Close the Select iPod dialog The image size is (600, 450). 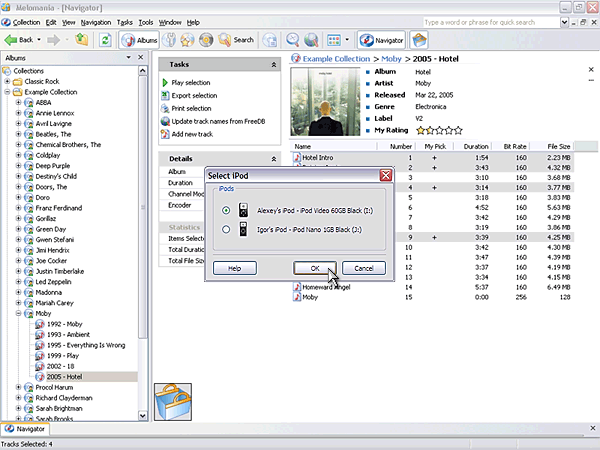pos(385,175)
